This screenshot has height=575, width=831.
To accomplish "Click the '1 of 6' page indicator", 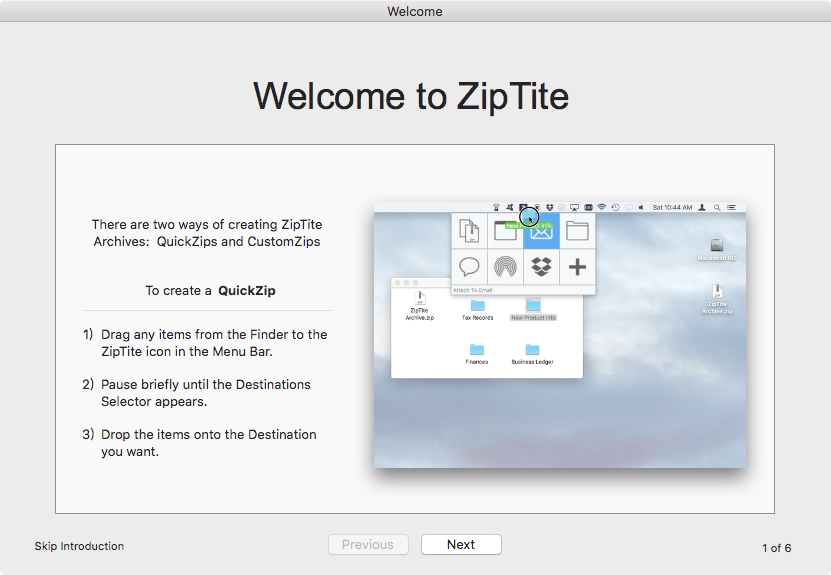I will point(776,548).
